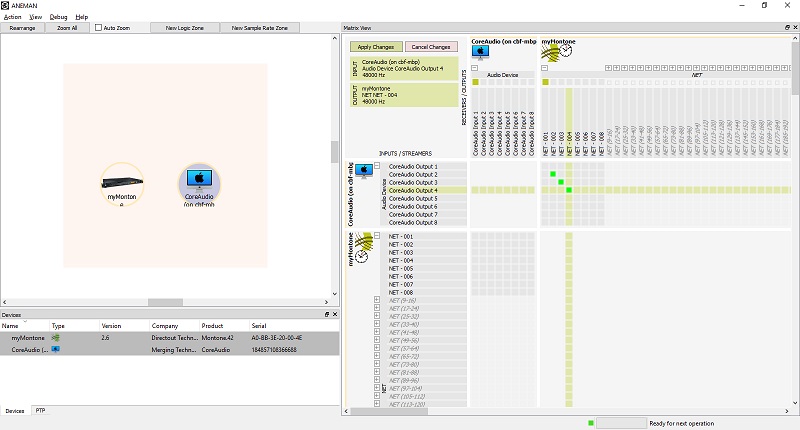
Task: Toggle crosspoint NET - 001 to CoreAudio Input 1
Action: coord(475,236)
